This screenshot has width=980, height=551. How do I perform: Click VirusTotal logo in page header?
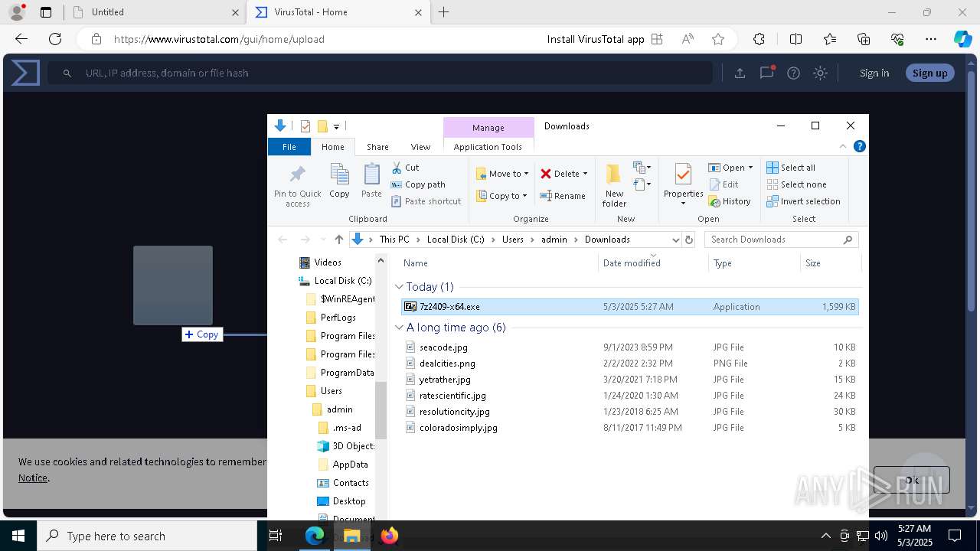tap(25, 73)
